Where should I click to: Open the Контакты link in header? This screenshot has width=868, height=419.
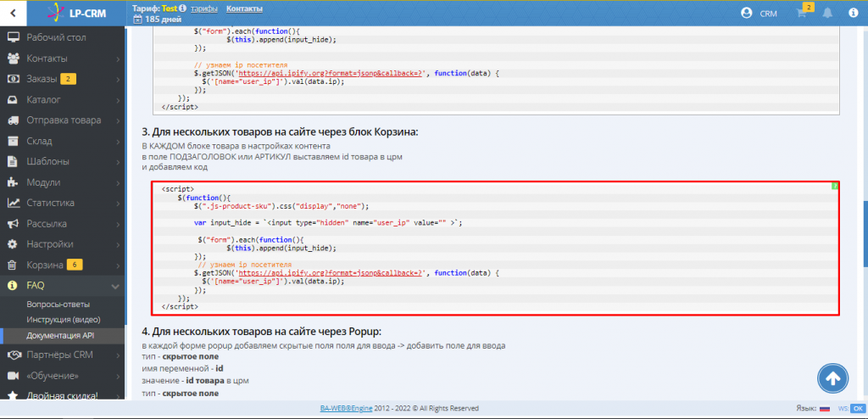244,8
